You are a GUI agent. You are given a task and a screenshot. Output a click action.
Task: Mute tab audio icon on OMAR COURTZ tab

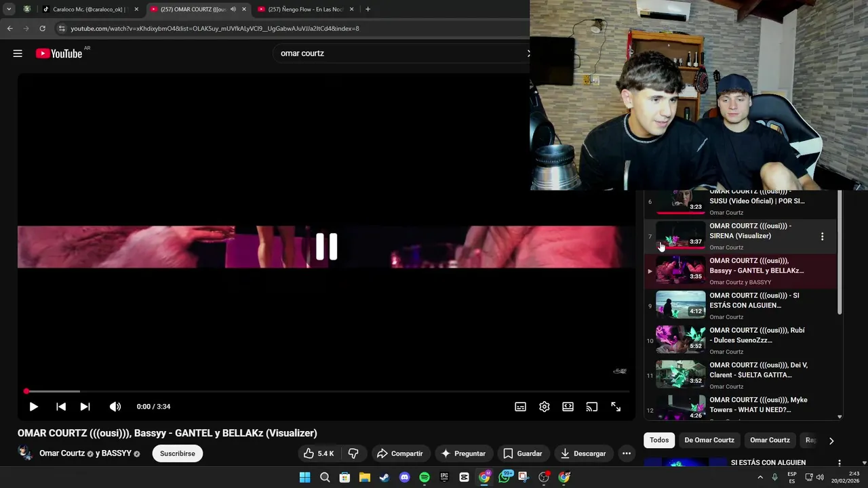[233, 9]
